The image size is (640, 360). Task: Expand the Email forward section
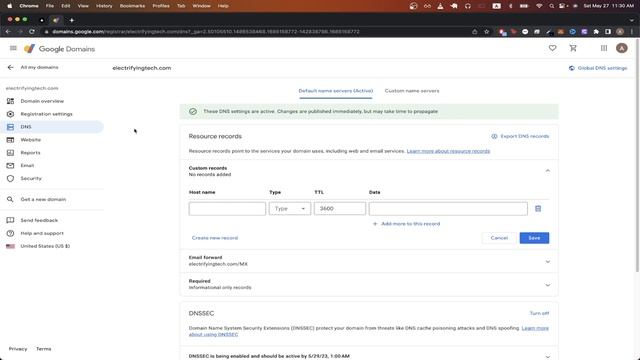tap(369, 261)
